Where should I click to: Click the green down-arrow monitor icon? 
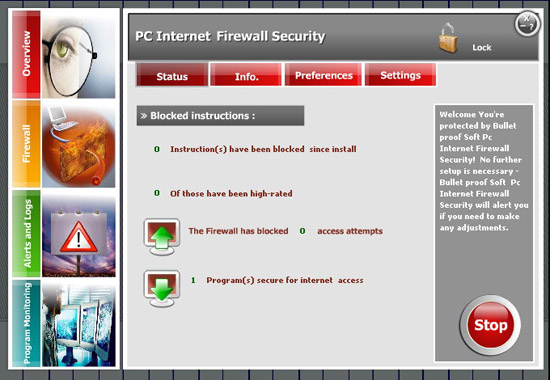162,288
